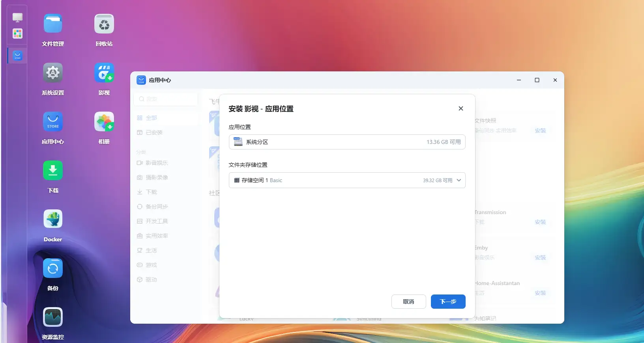Click the 13.36 GB 可用 text
The width and height of the screenshot is (644, 343).
[x=444, y=142]
